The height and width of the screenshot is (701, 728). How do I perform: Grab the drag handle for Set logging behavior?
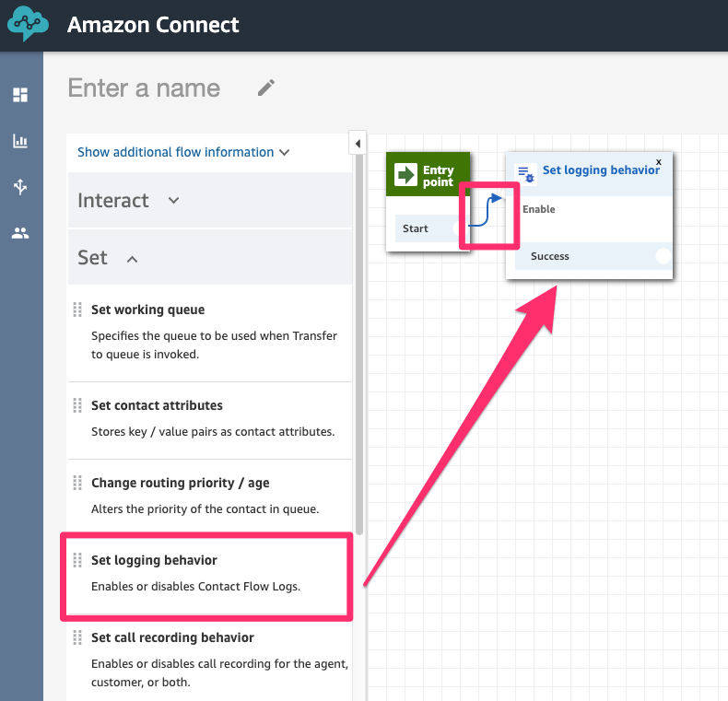click(77, 560)
